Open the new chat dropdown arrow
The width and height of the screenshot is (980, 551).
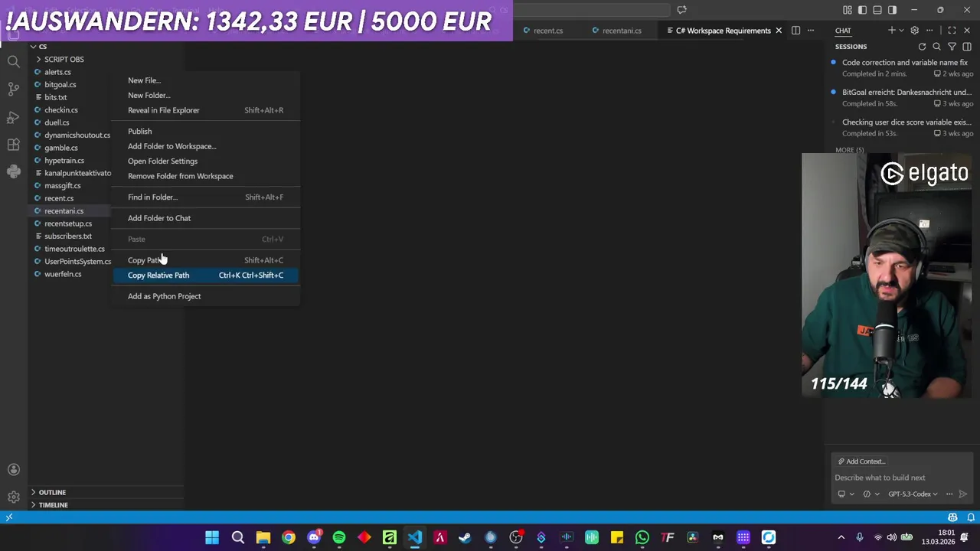[x=901, y=31]
